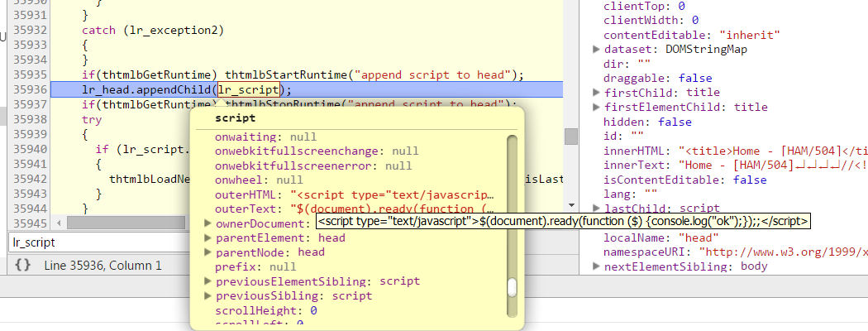868x331 pixels.
Task: Click the try keyword on line 35938
Action: 92,120
